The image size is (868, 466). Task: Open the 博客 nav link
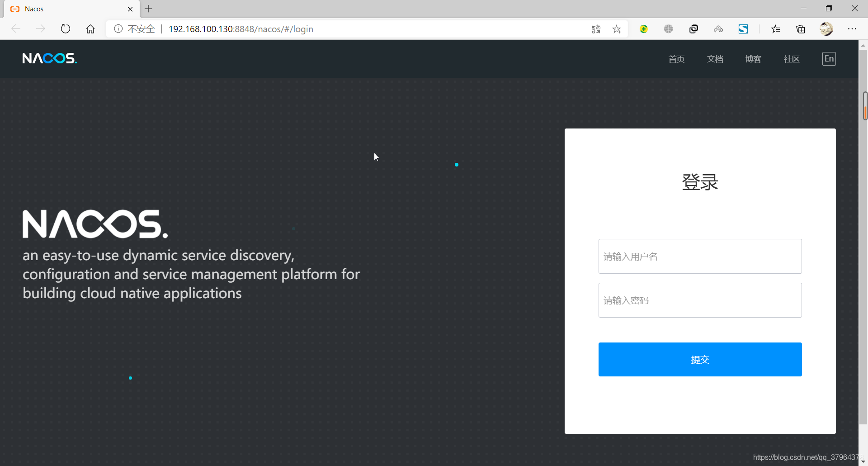point(753,59)
